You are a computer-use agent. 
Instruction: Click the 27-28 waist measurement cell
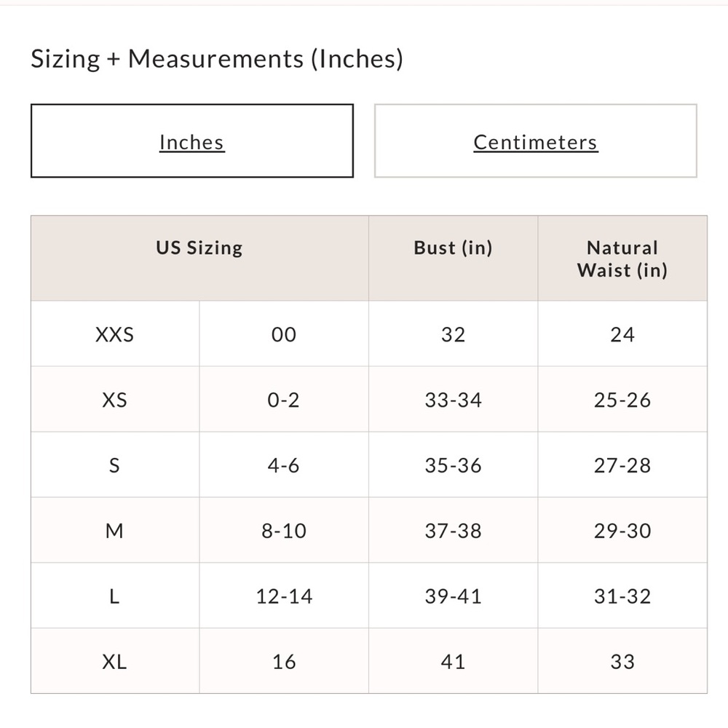pyautogui.click(x=622, y=464)
